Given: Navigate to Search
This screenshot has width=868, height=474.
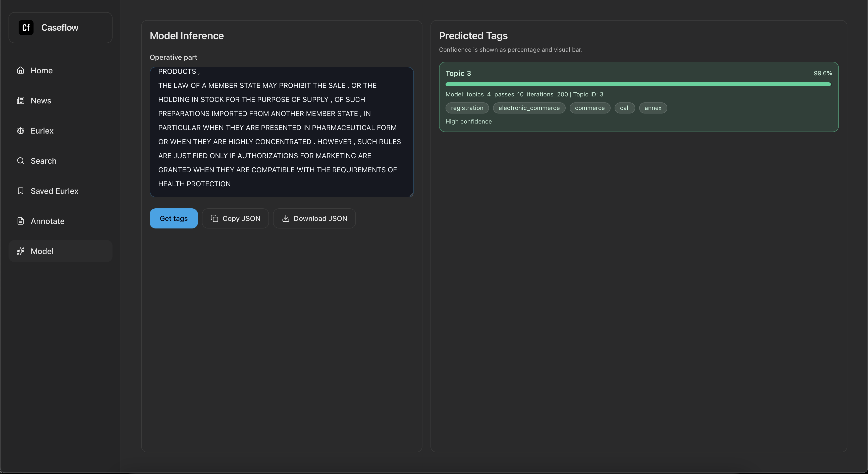Looking at the screenshot, I should click(60, 161).
